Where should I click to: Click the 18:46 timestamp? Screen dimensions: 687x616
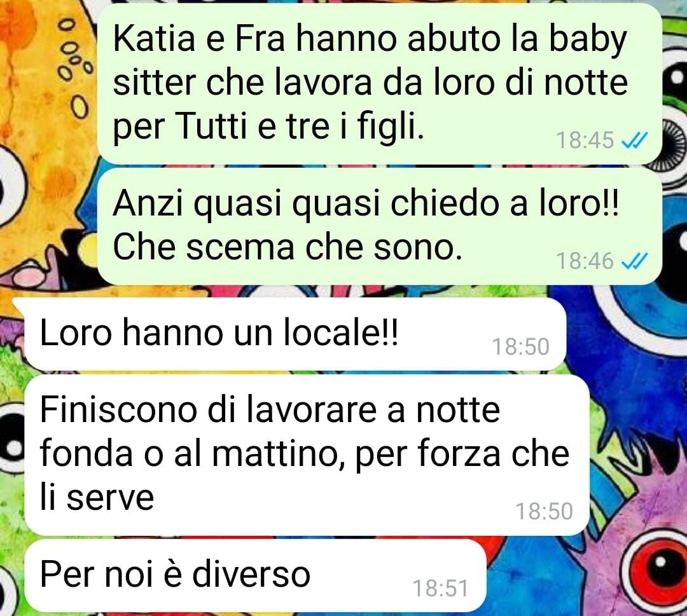tap(585, 261)
